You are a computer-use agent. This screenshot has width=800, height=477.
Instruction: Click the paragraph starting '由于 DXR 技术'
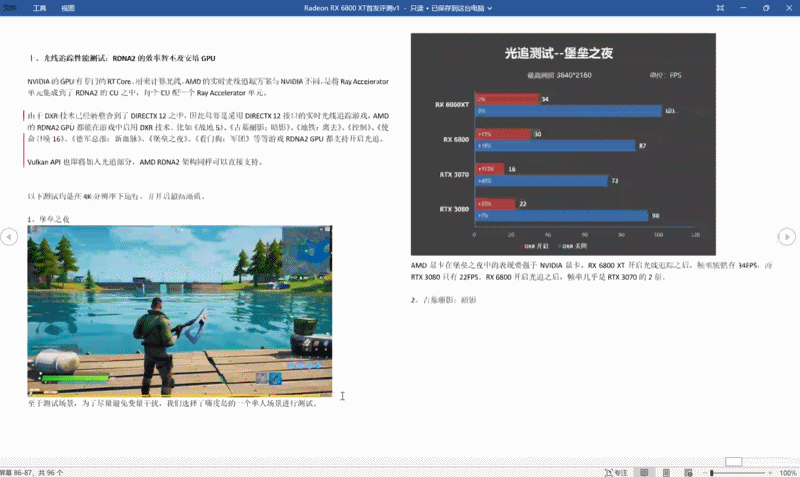coord(208,127)
